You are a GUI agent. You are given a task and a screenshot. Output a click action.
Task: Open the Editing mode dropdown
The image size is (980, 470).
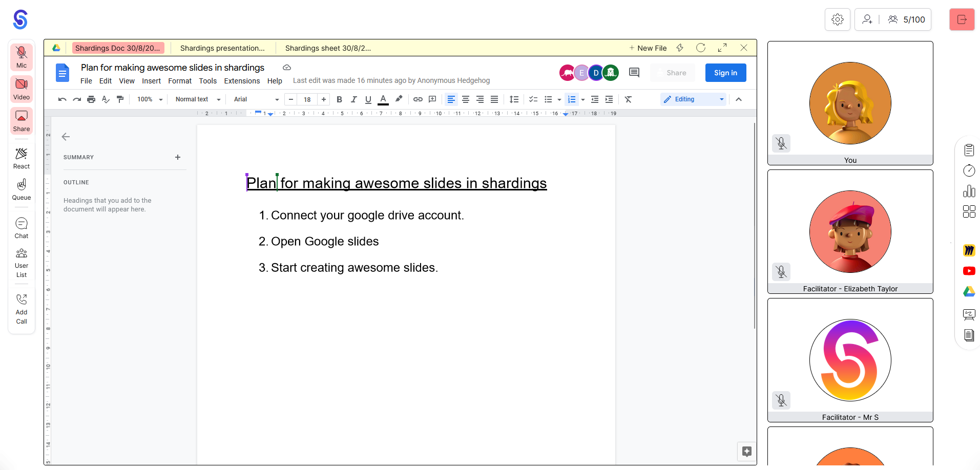click(x=694, y=99)
